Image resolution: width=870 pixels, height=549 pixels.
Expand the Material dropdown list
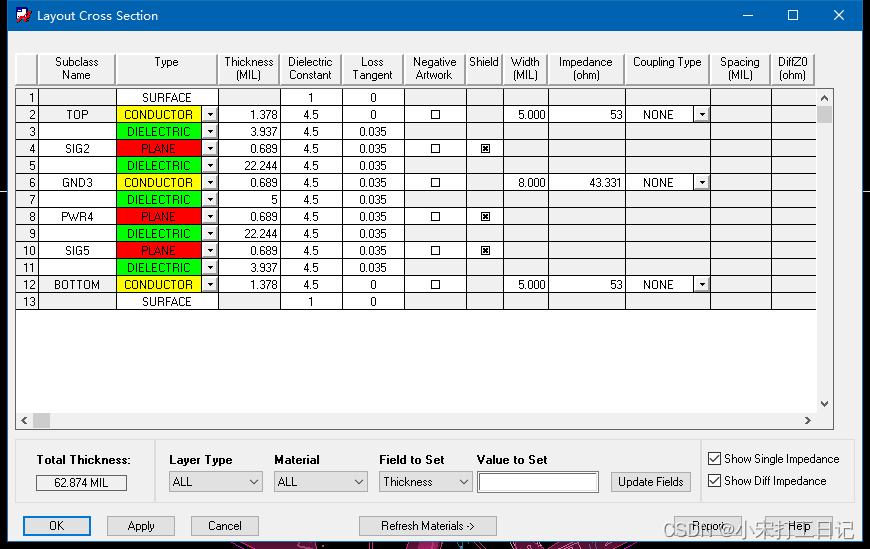[320, 482]
